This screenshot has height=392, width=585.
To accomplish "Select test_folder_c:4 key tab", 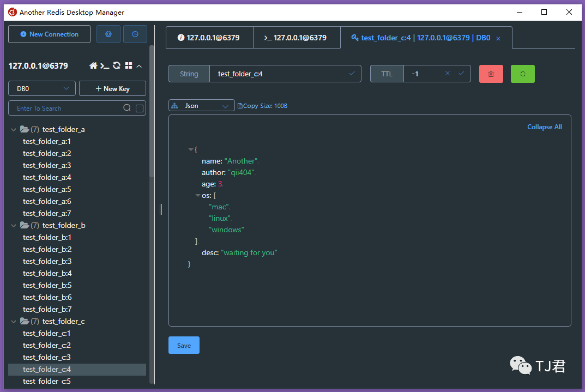I will click(x=426, y=38).
